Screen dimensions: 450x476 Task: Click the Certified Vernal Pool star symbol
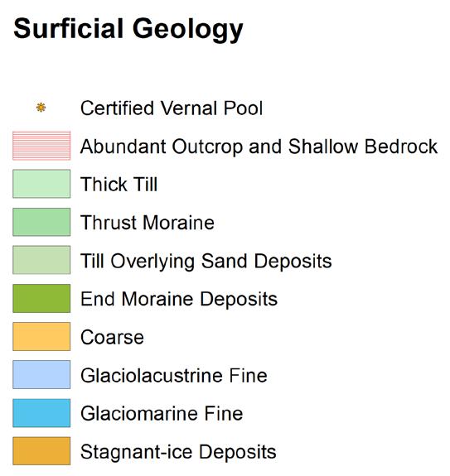tap(41, 108)
